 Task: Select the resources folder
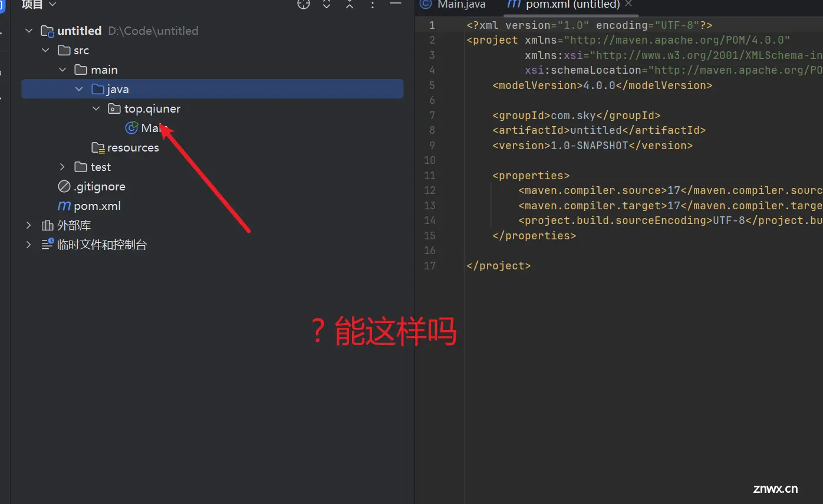point(133,147)
